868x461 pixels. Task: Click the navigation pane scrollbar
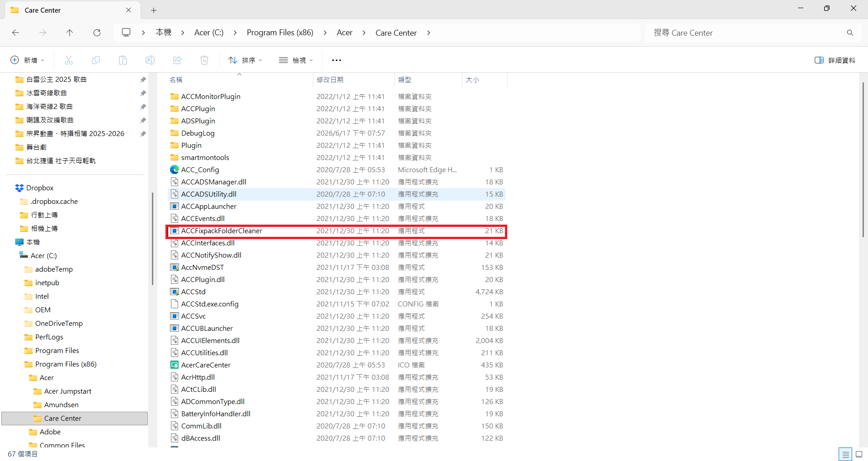(152, 239)
